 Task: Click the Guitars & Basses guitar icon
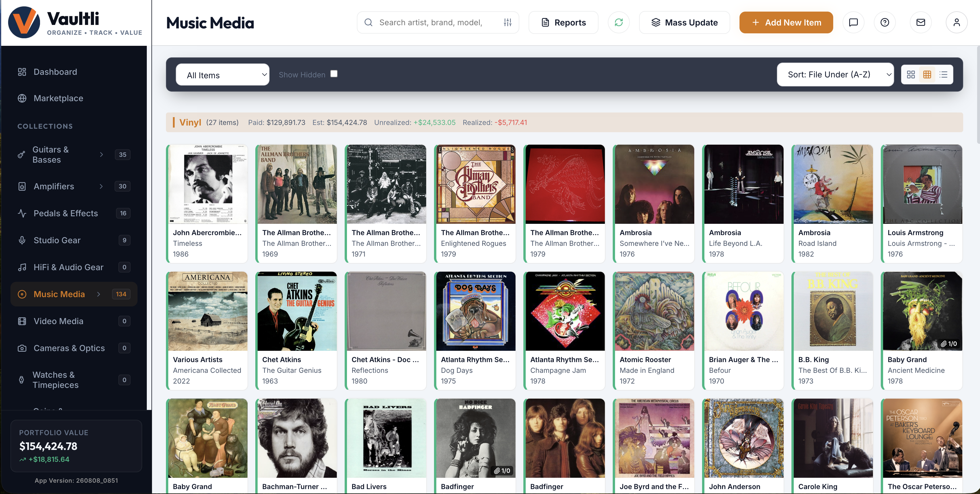click(x=21, y=155)
